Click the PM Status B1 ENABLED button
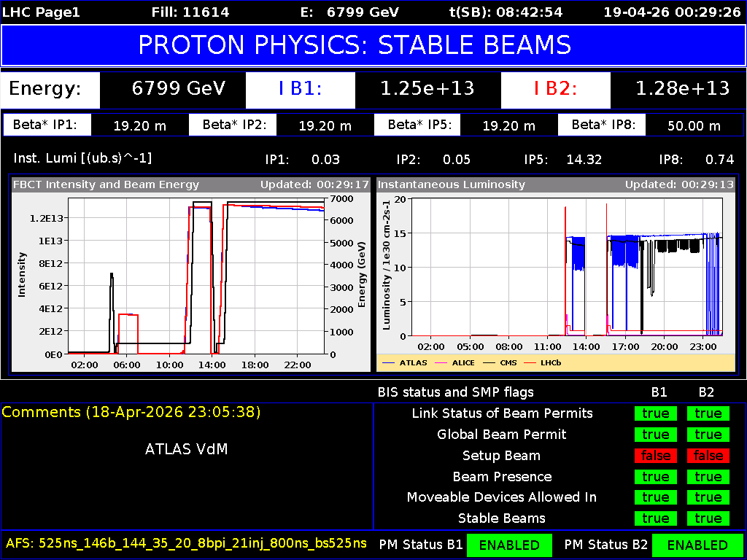Screen dimensions: 747x560 509,545
